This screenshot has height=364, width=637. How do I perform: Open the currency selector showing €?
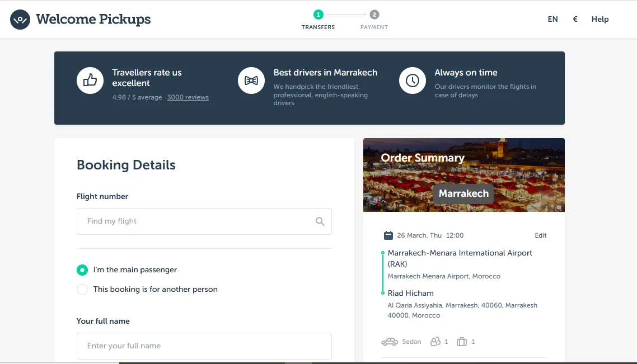click(x=575, y=19)
